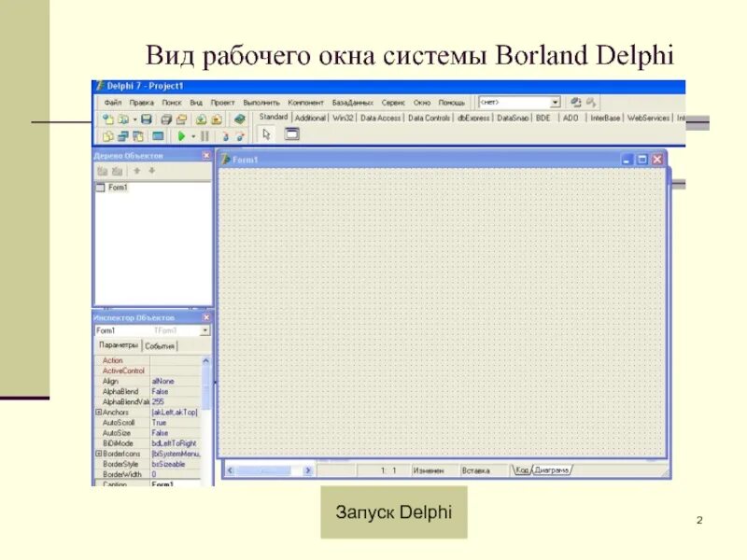Click the move up arrow in the Дерево Объектов toolbar

click(x=136, y=171)
